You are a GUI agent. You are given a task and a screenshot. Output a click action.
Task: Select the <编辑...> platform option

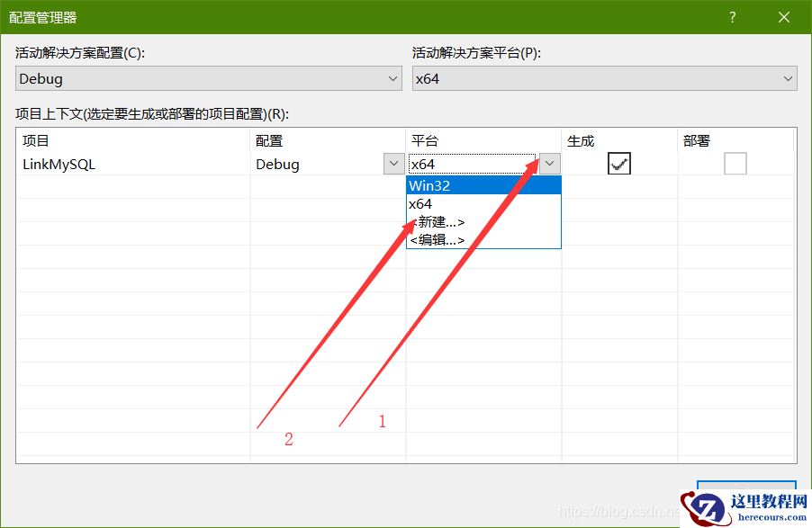[x=483, y=239]
